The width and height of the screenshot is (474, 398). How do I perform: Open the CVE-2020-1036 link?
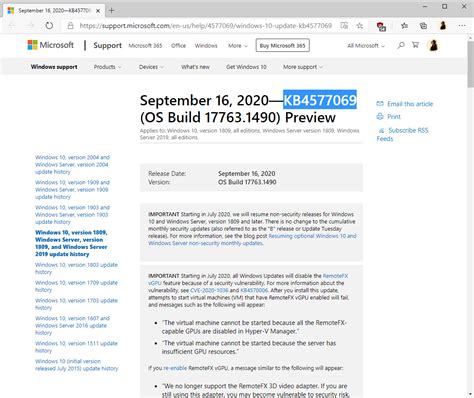coord(209,290)
